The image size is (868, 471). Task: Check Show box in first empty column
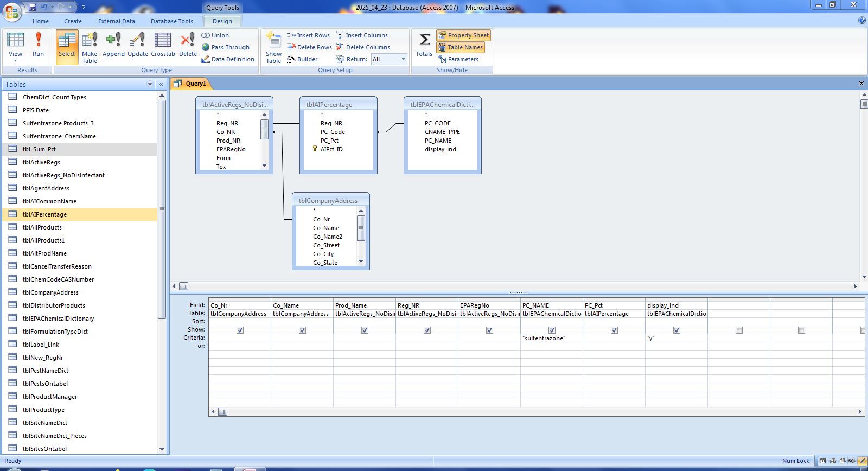tap(739, 330)
